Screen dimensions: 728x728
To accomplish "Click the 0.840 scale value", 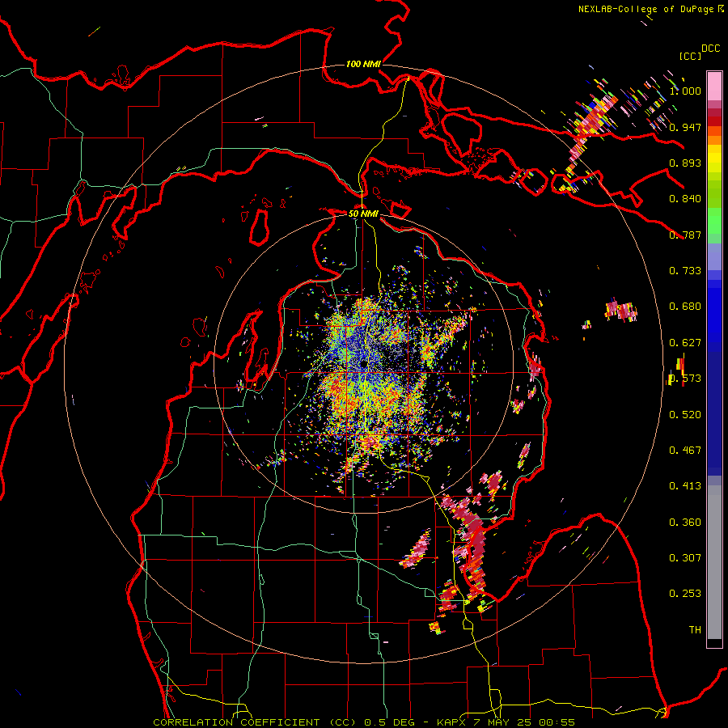I will tap(685, 199).
